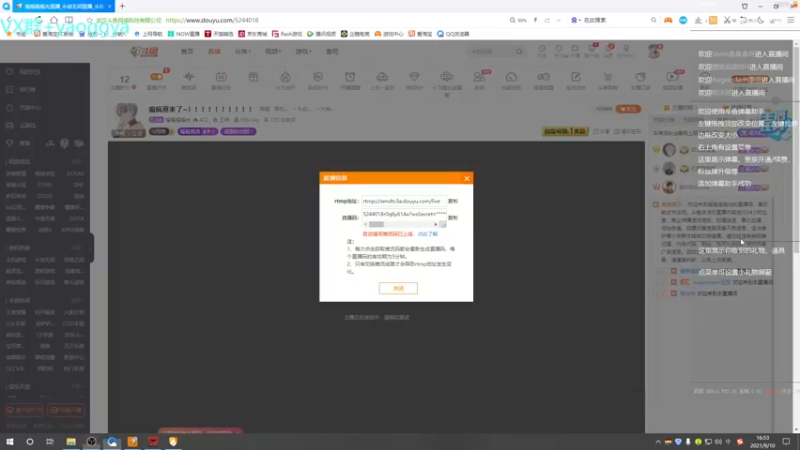Open the Windows notification center icon
The image size is (800, 450).
[787, 442]
